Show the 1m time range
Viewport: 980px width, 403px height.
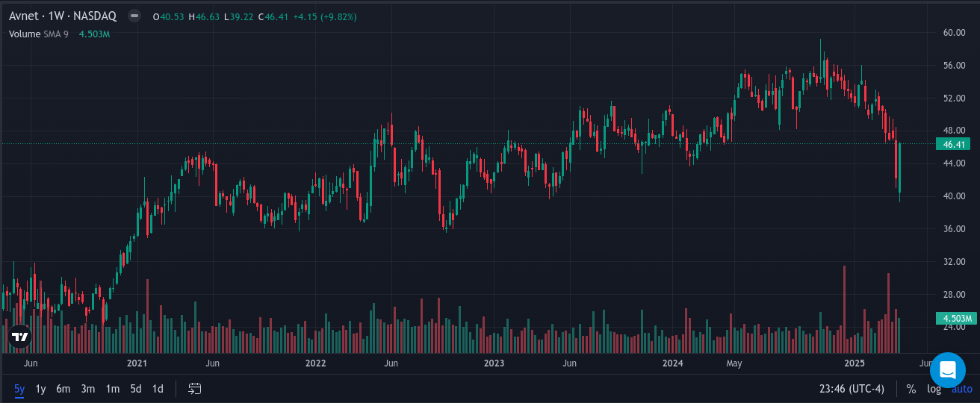(112, 389)
